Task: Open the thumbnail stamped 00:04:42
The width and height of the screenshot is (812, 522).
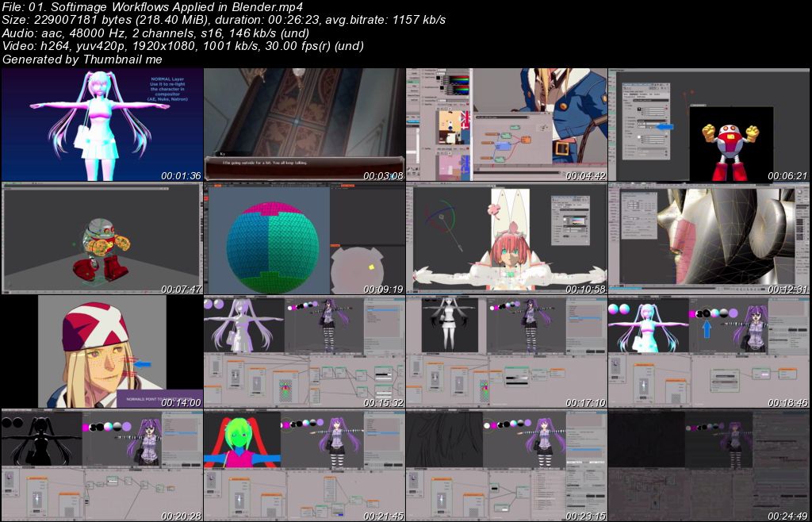Action: pyautogui.click(x=507, y=125)
